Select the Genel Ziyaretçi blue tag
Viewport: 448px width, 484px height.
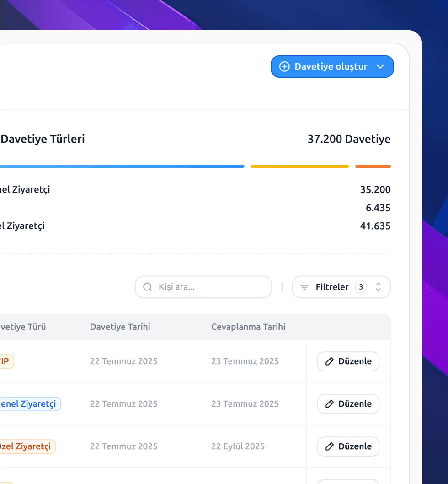tap(28, 404)
